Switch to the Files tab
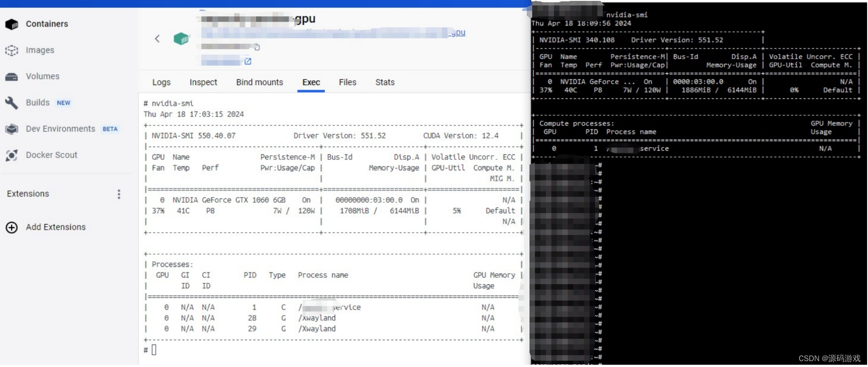The height and width of the screenshot is (367, 868). click(x=348, y=82)
